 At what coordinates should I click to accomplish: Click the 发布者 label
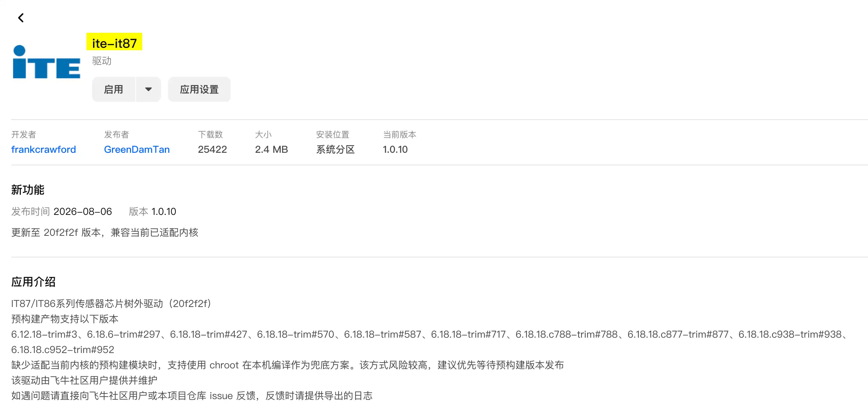[x=116, y=135]
